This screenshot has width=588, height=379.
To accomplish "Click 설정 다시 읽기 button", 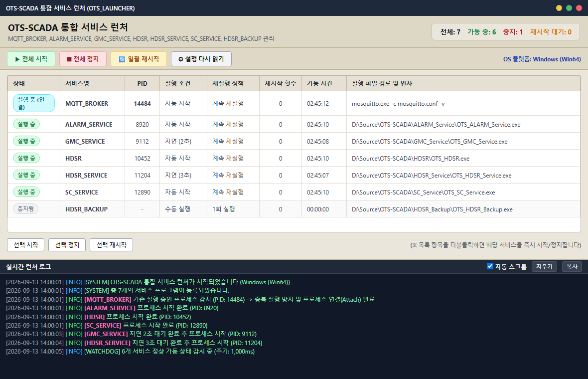I will pos(201,59).
